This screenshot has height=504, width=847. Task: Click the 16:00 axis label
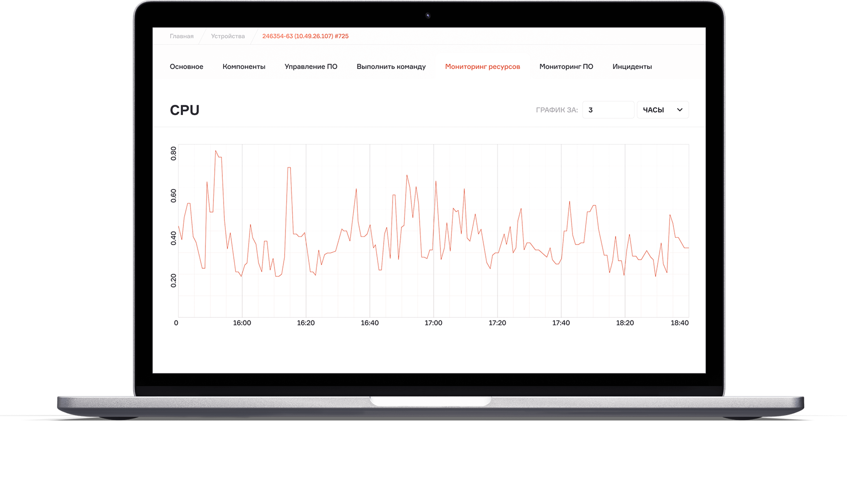pyautogui.click(x=242, y=323)
